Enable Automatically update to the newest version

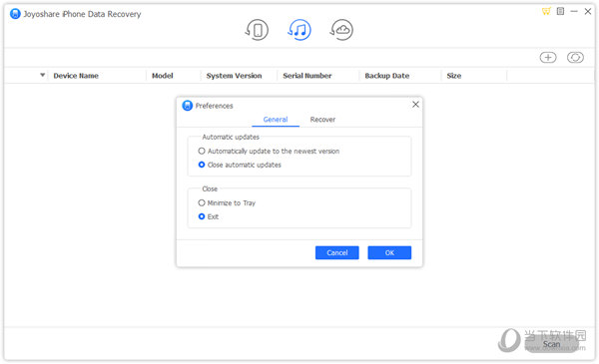[x=269, y=152]
